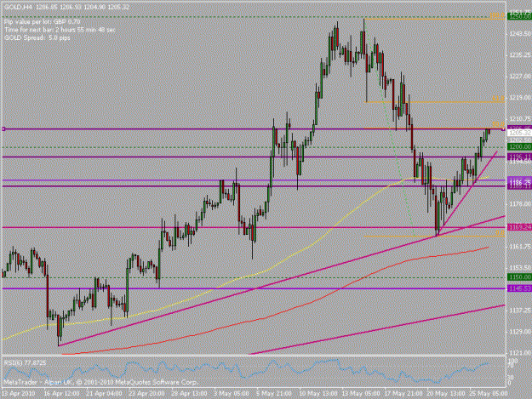This screenshot has width=532, height=399.
Task: Select the right anchor handle of the purple horizontal line
Action: click(x=503, y=129)
